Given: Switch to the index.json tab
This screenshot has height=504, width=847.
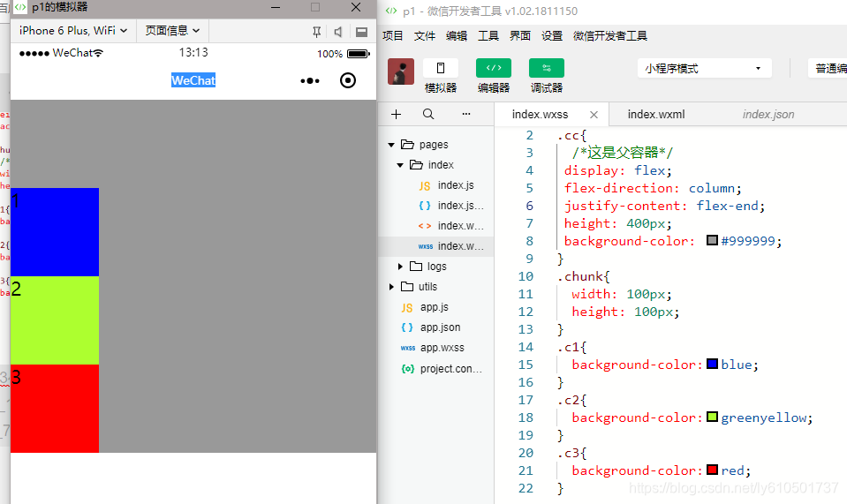Looking at the screenshot, I should 768,115.
